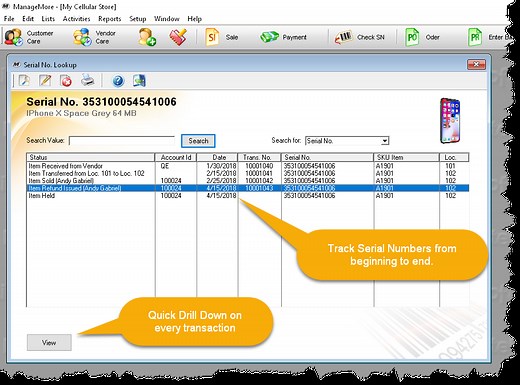Screen dimensions: 520x385
Task: Click the export list icon
Action: click(x=139, y=81)
